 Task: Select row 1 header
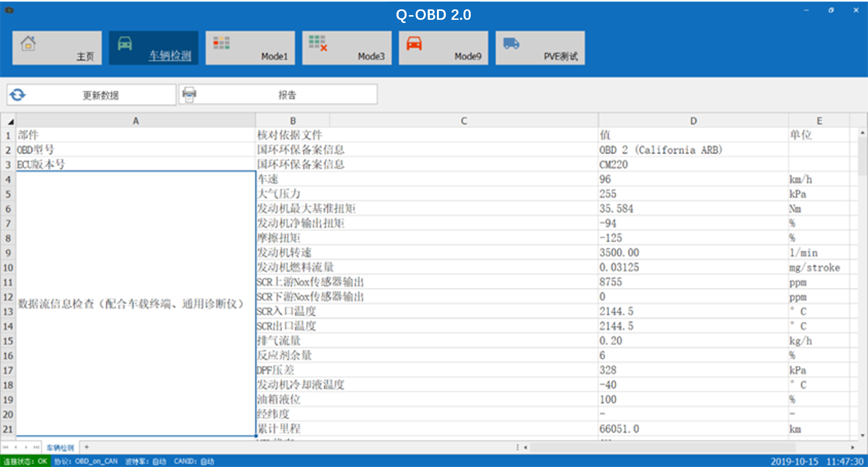(x=8, y=136)
